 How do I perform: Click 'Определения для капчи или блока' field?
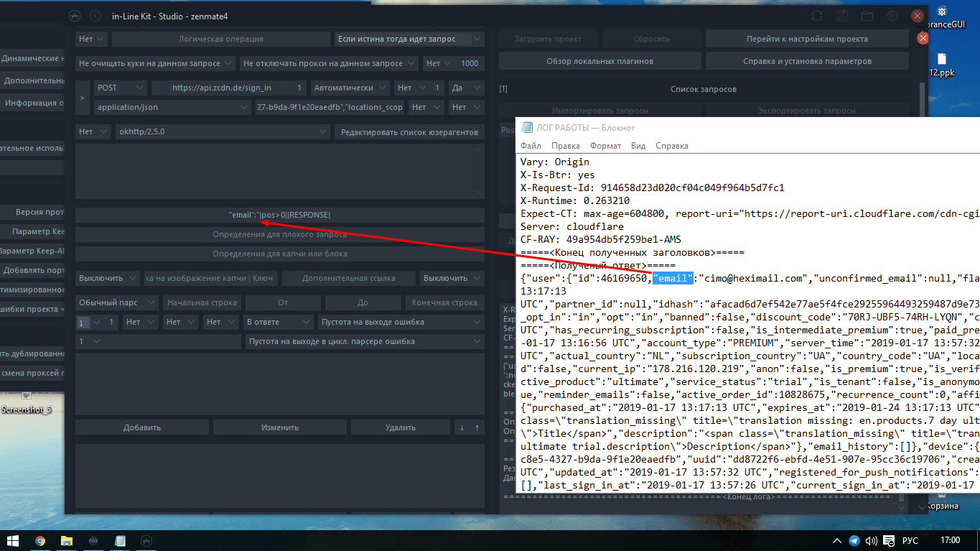(280, 254)
